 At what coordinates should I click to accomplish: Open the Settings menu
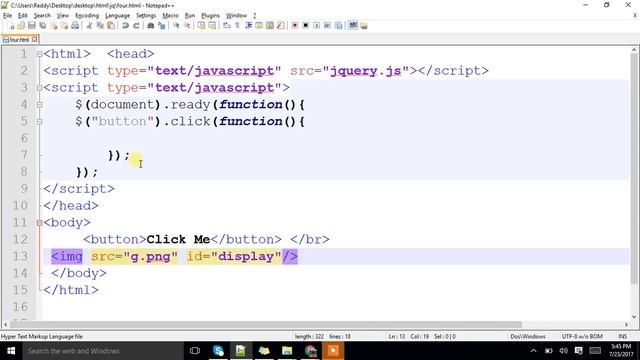pos(146,16)
